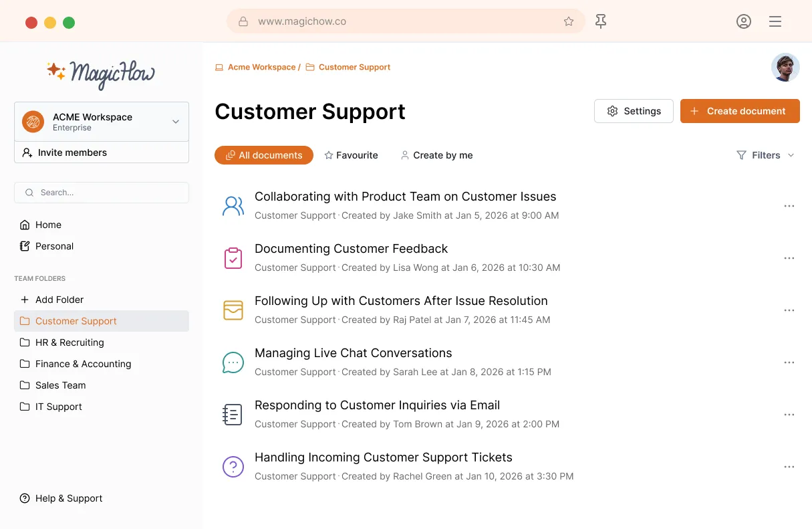
Task: Open more options for Following Up document
Action: click(789, 310)
